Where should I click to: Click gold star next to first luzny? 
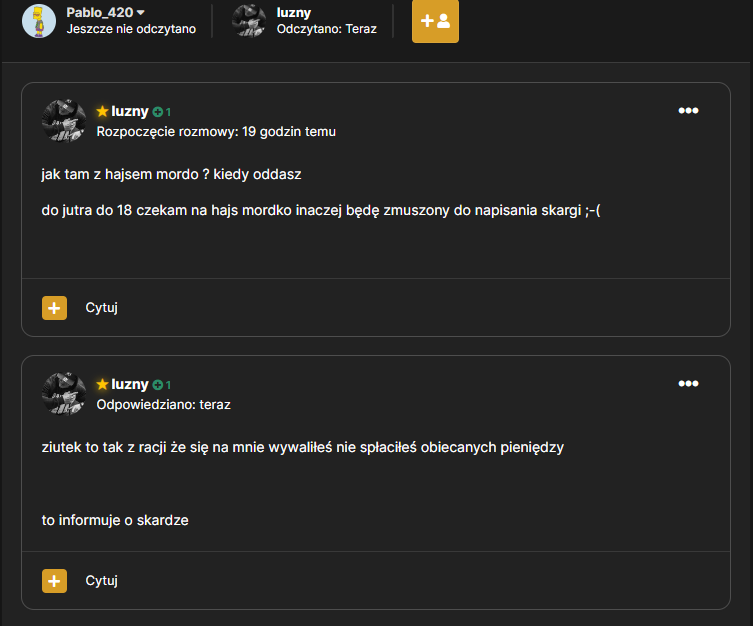coord(102,111)
